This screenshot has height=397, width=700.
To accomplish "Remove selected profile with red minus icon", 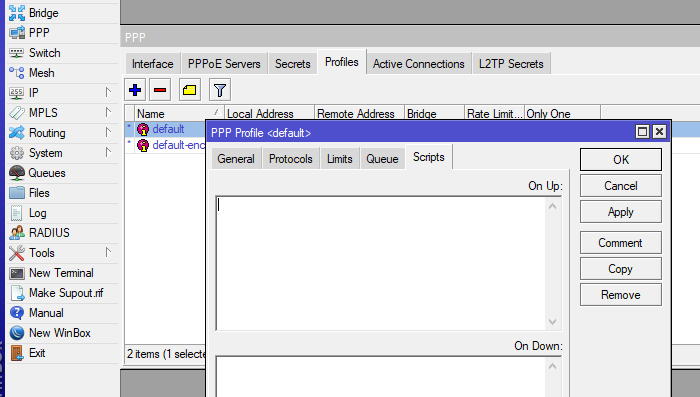I will (160, 90).
